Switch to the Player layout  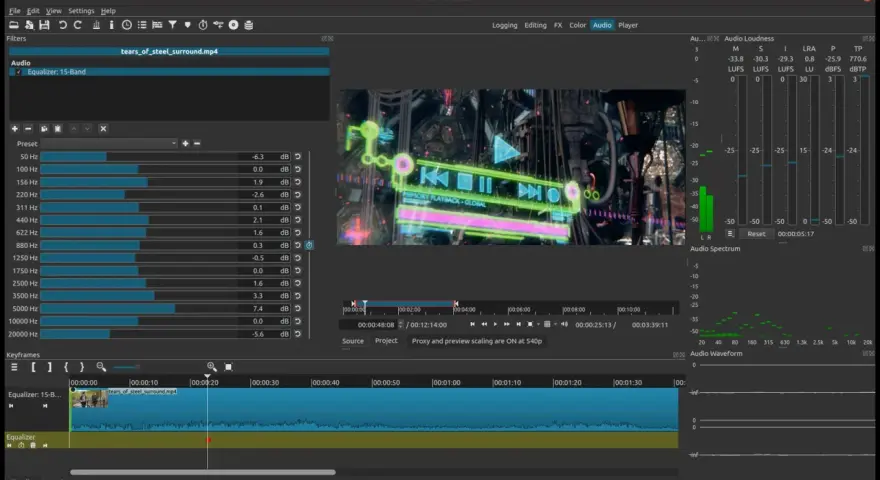pyautogui.click(x=628, y=25)
